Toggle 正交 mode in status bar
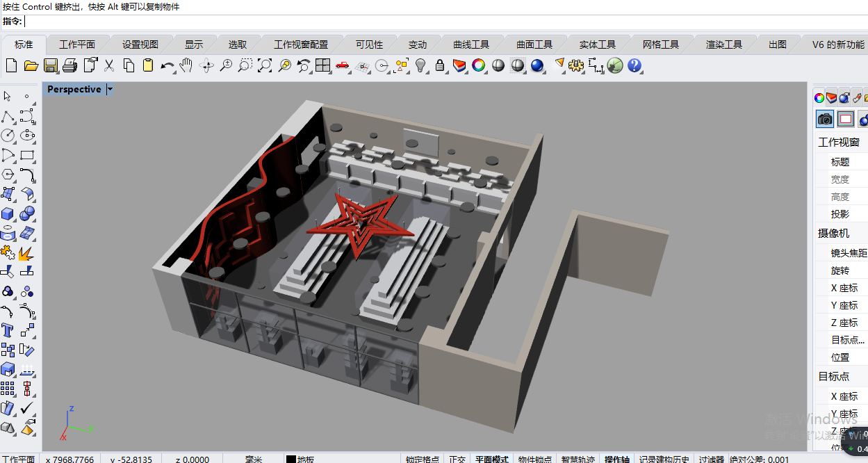Image resolution: width=868 pixels, height=463 pixels. click(457, 459)
